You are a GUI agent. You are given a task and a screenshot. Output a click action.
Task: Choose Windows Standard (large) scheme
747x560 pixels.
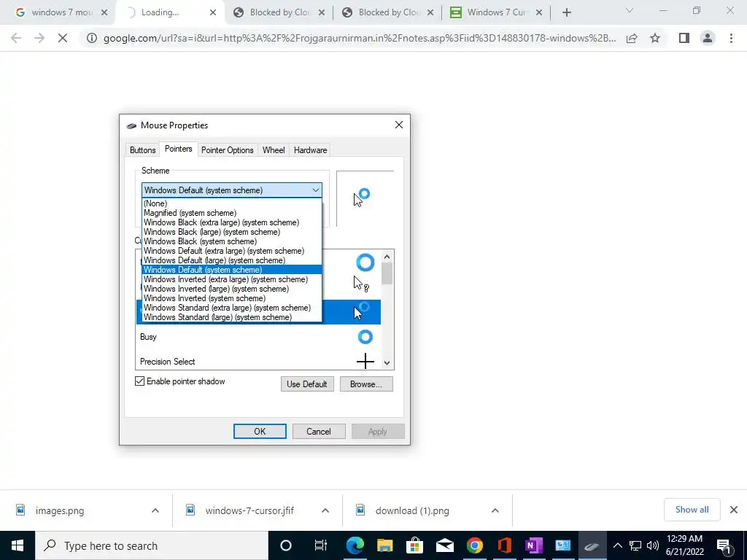point(231,317)
